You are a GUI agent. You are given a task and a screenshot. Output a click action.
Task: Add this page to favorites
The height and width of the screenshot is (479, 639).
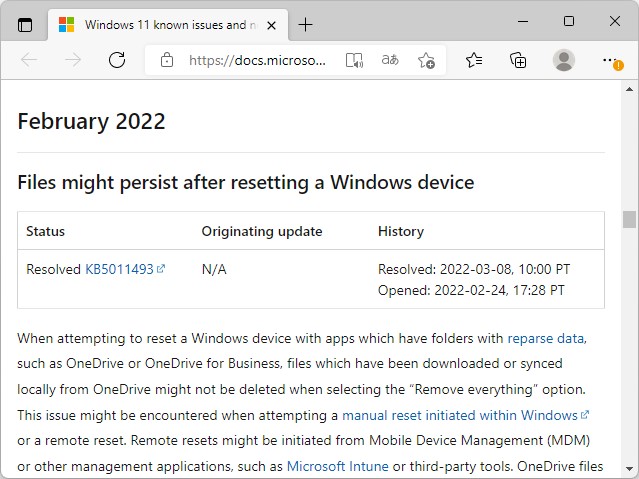(426, 60)
